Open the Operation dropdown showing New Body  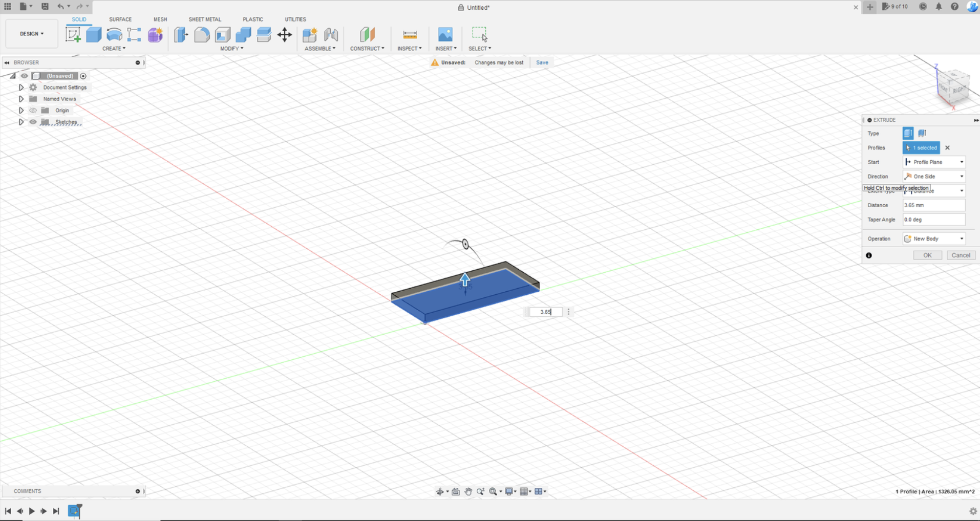(961, 238)
